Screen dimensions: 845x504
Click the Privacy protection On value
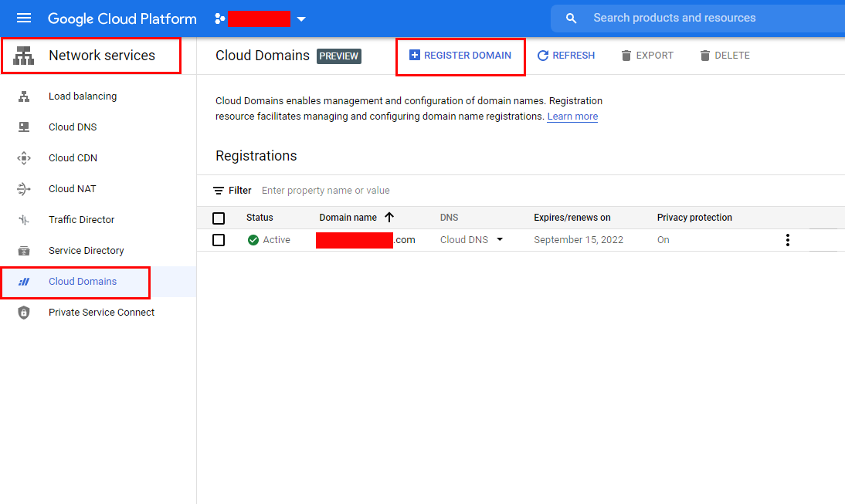tap(663, 239)
